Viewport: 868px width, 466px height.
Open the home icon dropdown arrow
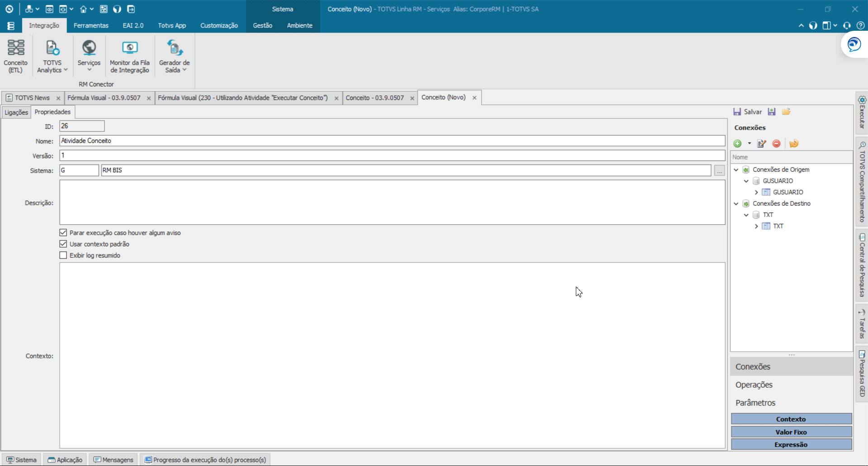pos(92,9)
